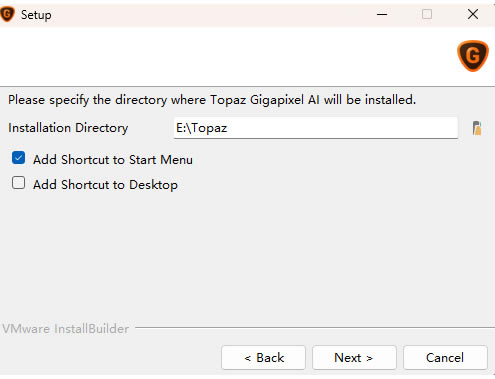Click the 'Installation Directory' label
Image resolution: width=495 pixels, height=379 pixels.
coord(68,128)
